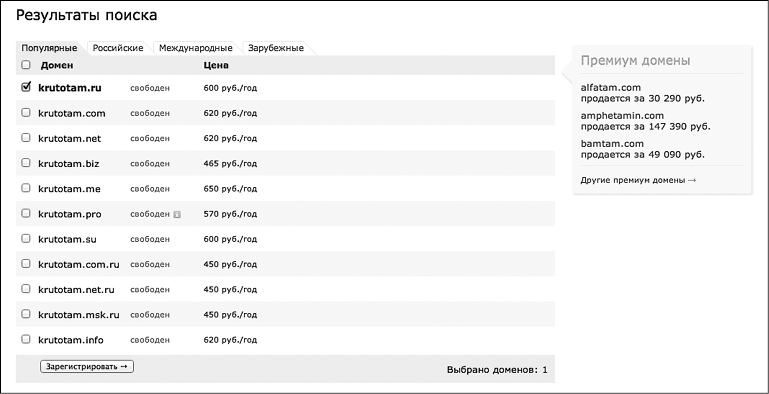Open bamtam.com premium domain listing

pos(612,144)
